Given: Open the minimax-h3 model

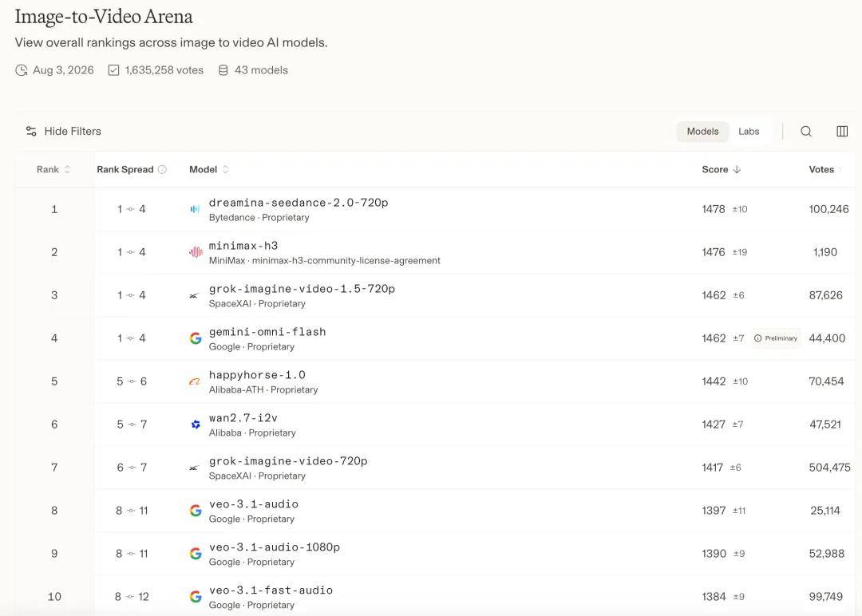Looking at the screenshot, I should tap(243, 246).
